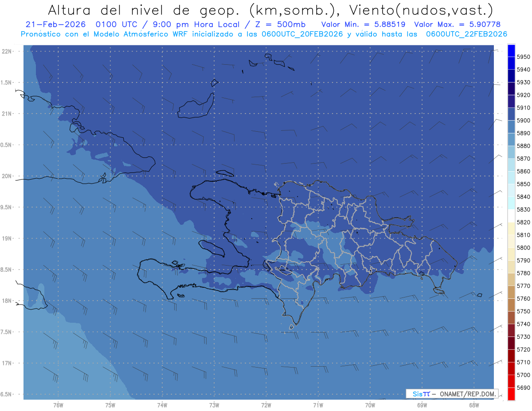This screenshot has height=411, width=532.
Task: Click the '5950' color bar label
Action: tap(524, 57)
